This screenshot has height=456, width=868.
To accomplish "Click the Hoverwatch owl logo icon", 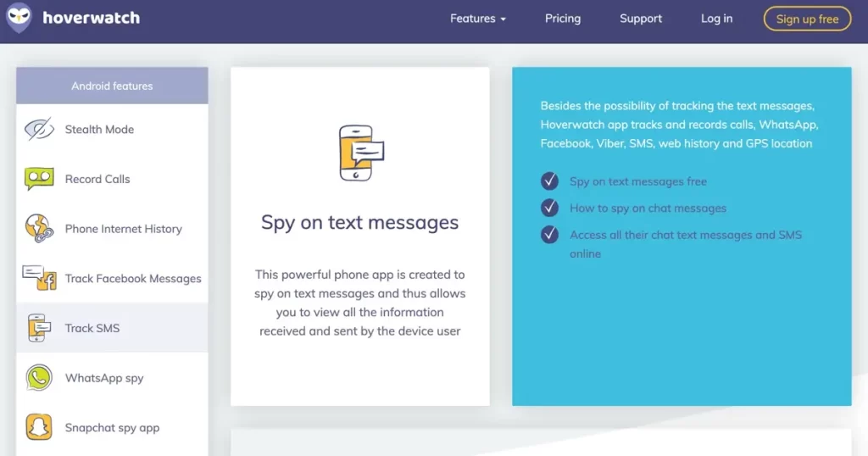I will click(x=19, y=18).
